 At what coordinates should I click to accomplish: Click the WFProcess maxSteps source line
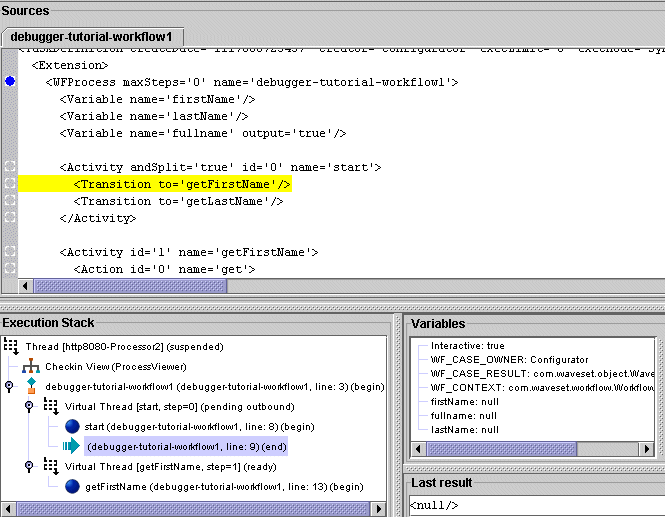[252, 82]
